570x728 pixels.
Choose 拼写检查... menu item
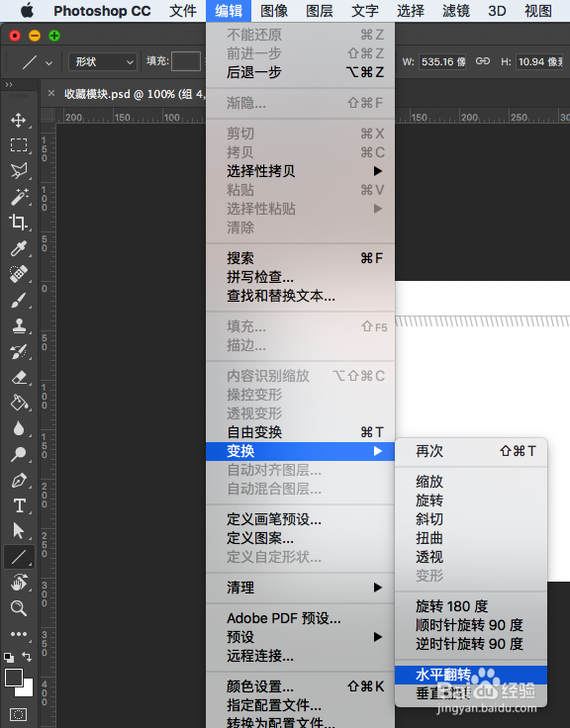(300, 277)
